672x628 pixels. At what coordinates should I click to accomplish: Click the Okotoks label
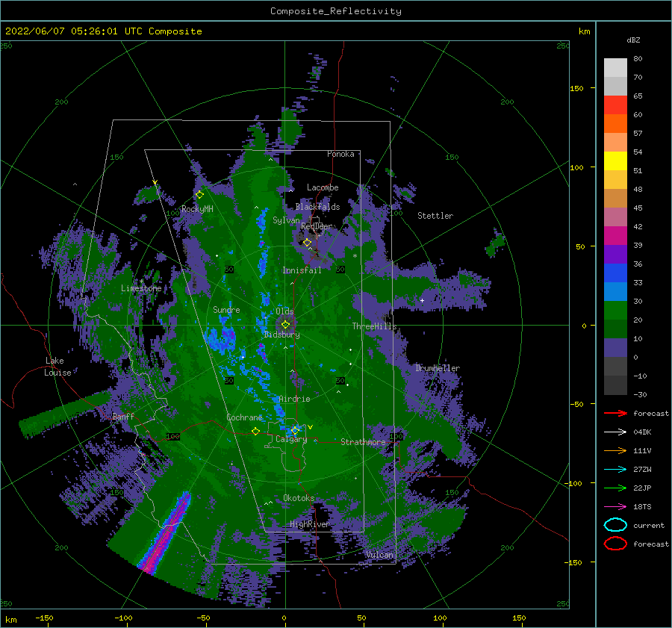(299, 498)
